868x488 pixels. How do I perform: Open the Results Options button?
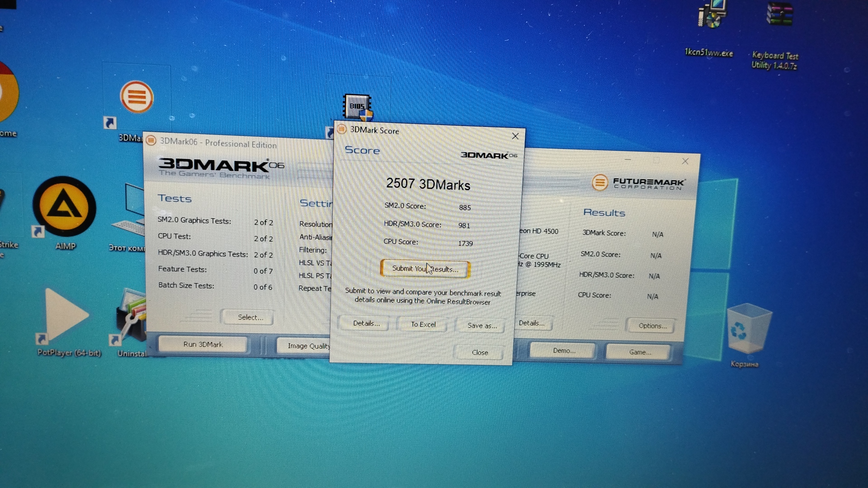[651, 326]
